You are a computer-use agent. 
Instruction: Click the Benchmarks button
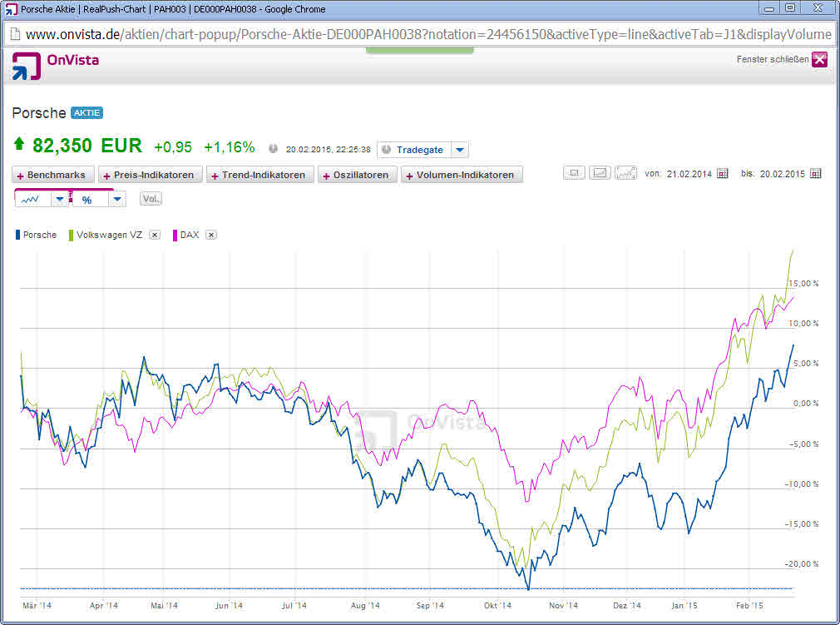[x=52, y=175]
